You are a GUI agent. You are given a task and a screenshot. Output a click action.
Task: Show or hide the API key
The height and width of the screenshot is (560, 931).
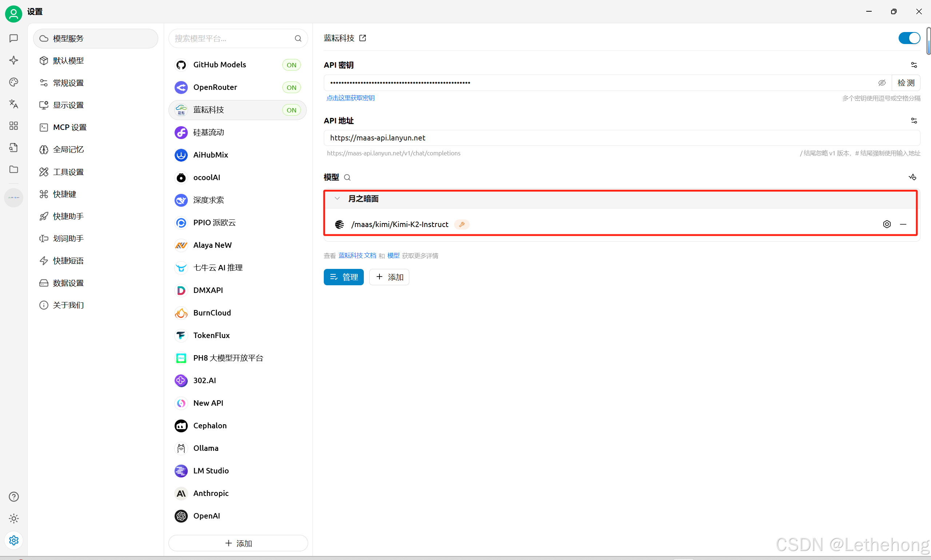pos(882,83)
